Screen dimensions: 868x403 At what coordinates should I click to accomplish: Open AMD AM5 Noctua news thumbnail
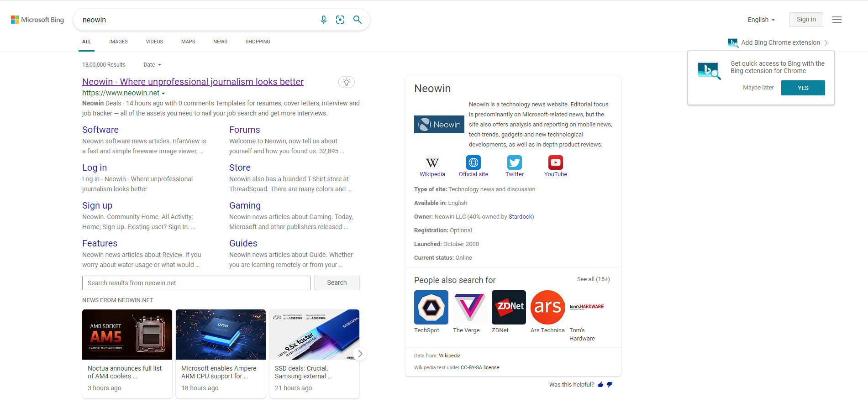(127, 335)
